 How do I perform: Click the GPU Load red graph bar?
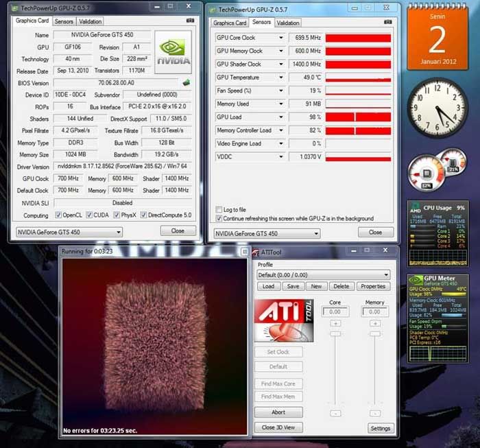point(358,117)
